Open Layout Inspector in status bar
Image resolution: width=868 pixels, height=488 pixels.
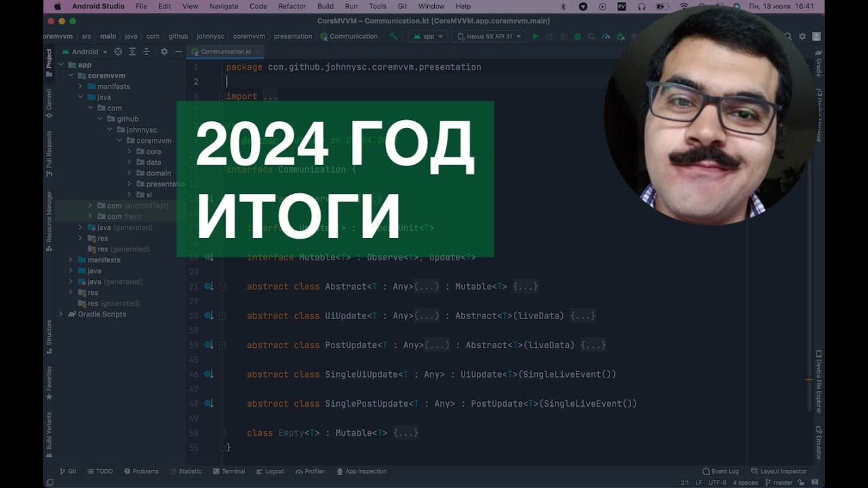[x=779, y=472]
